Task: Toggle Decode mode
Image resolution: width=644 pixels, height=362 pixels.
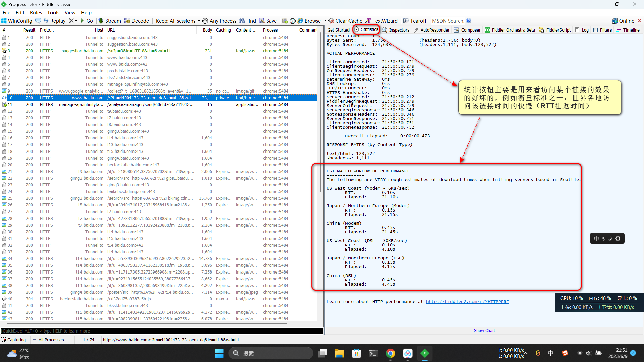Action: pyautogui.click(x=137, y=21)
